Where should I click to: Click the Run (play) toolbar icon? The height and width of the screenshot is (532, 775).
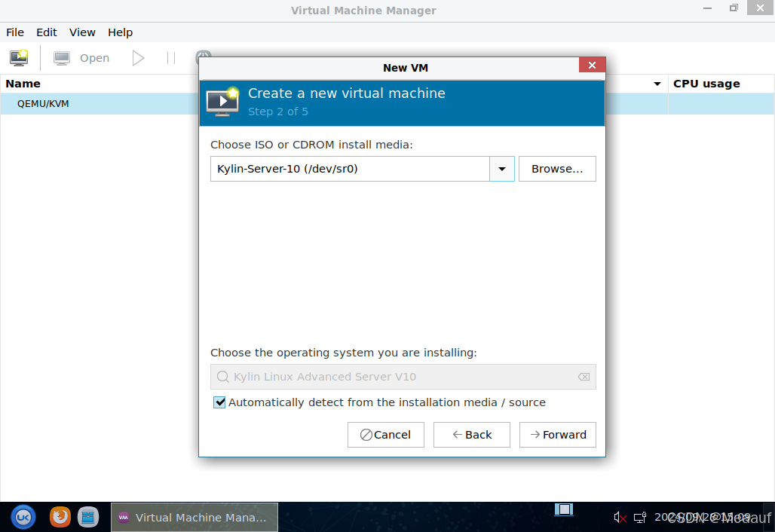pyautogui.click(x=139, y=58)
